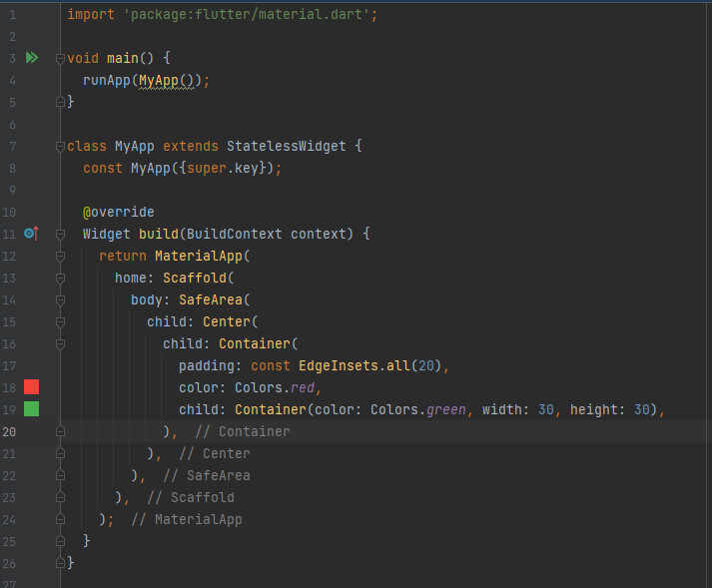Click SafeArea( on line 14

coord(215,300)
